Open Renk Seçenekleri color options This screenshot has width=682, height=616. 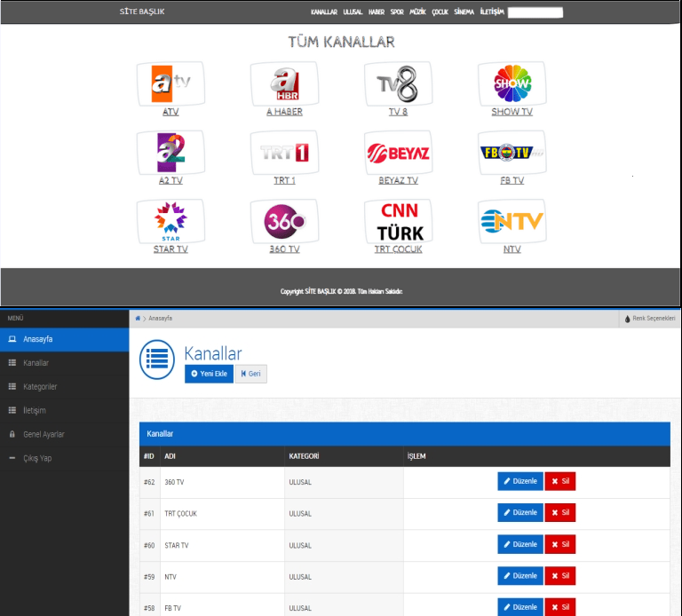[650, 319]
